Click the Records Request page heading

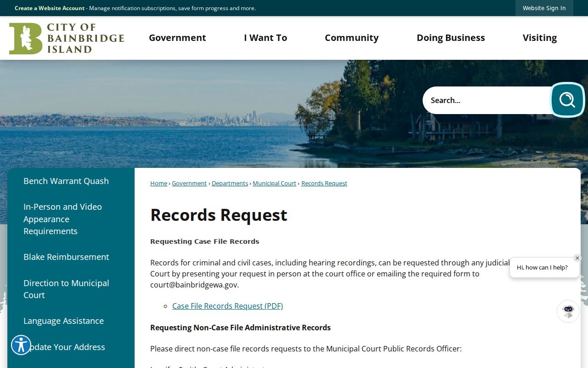click(x=219, y=215)
